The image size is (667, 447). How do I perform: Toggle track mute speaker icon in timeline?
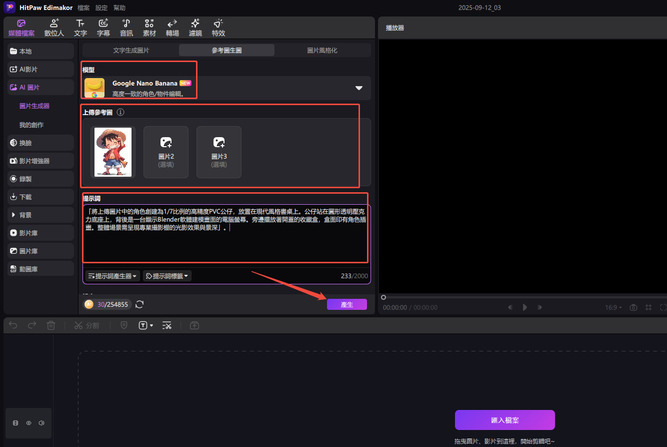[x=40, y=423]
